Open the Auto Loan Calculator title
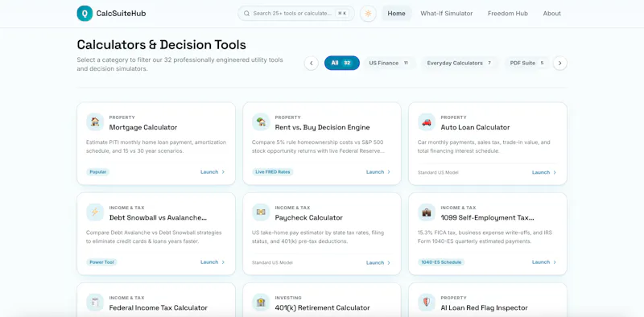This screenshot has height=317, width=644. pos(475,127)
